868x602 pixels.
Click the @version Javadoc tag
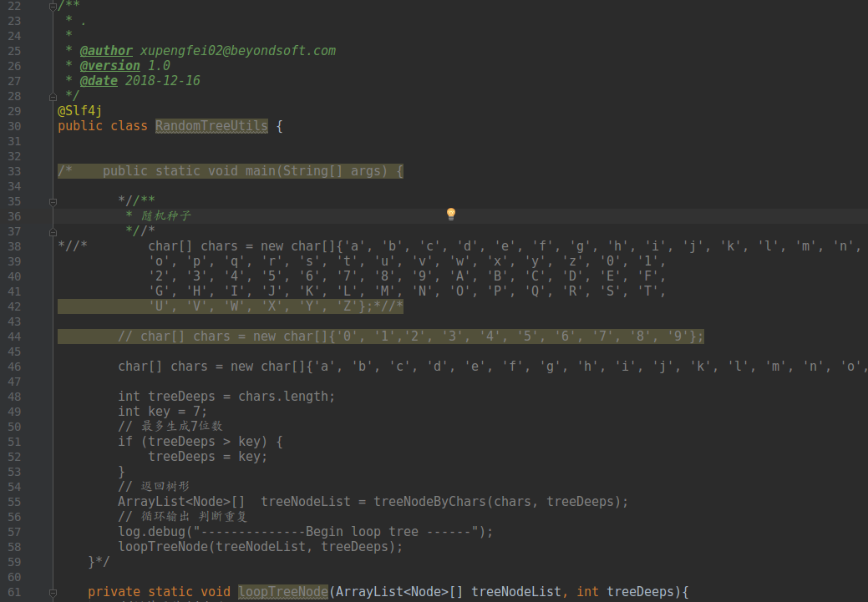point(110,66)
